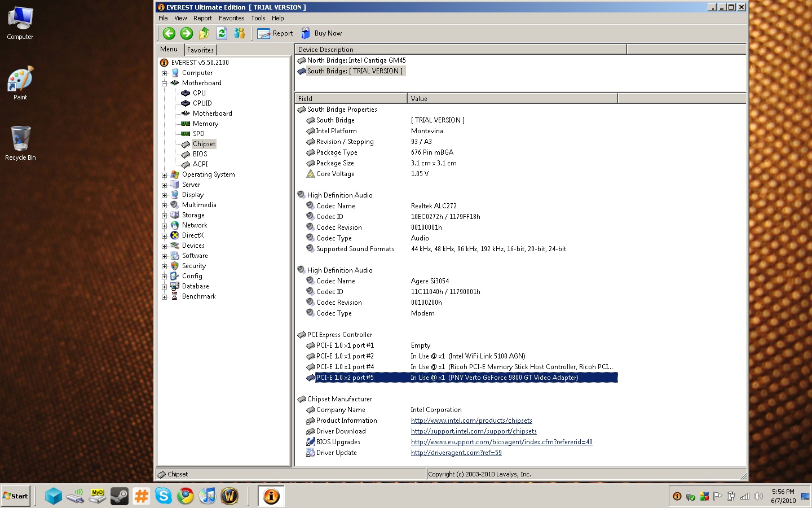
Task: Select the Memory tree item
Action: [x=205, y=124]
